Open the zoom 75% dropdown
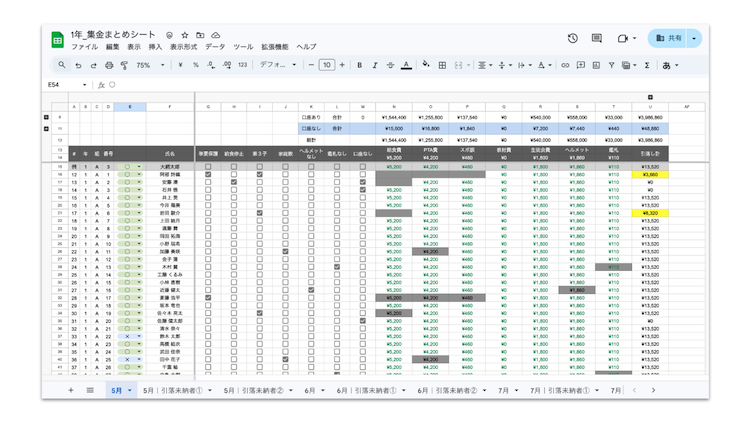 (x=149, y=65)
